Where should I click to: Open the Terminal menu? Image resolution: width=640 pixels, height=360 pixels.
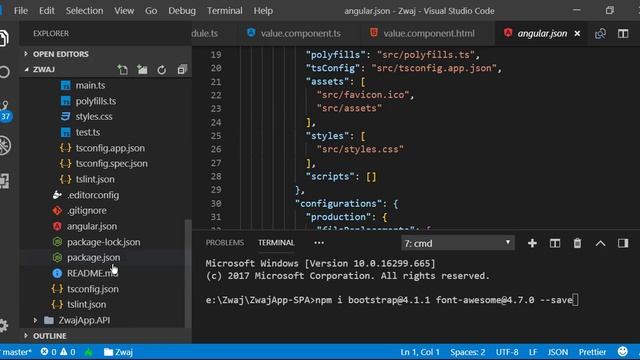coord(224,11)
